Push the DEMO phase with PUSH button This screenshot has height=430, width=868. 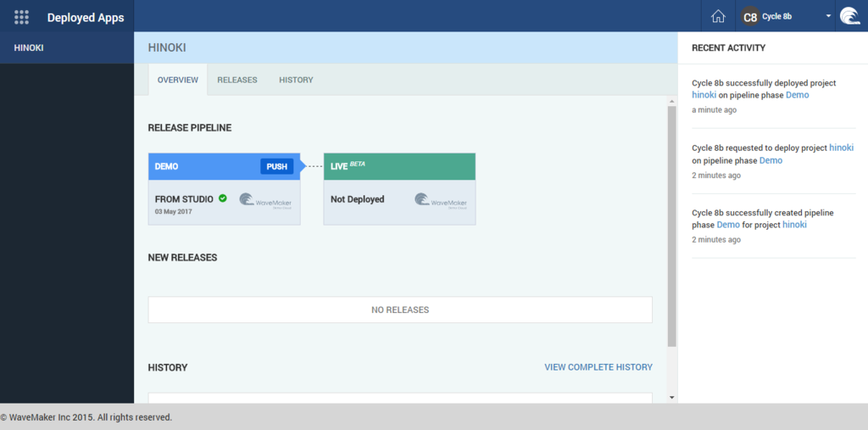277,167
